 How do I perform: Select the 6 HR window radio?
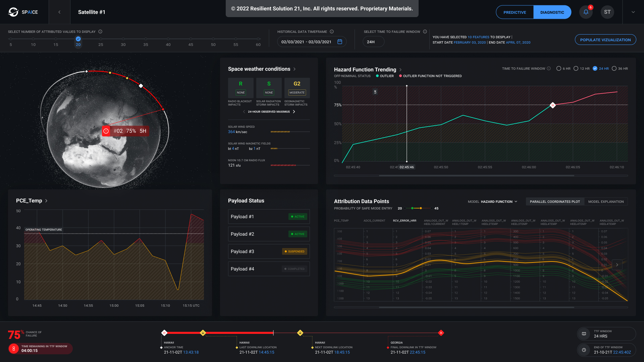[559, 68]
